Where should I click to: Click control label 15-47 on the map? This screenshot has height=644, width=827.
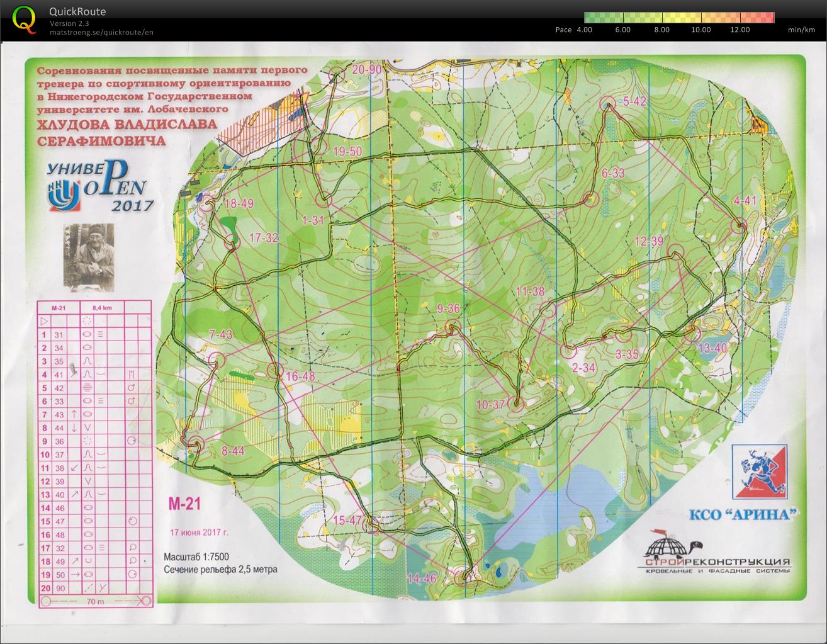348,521
